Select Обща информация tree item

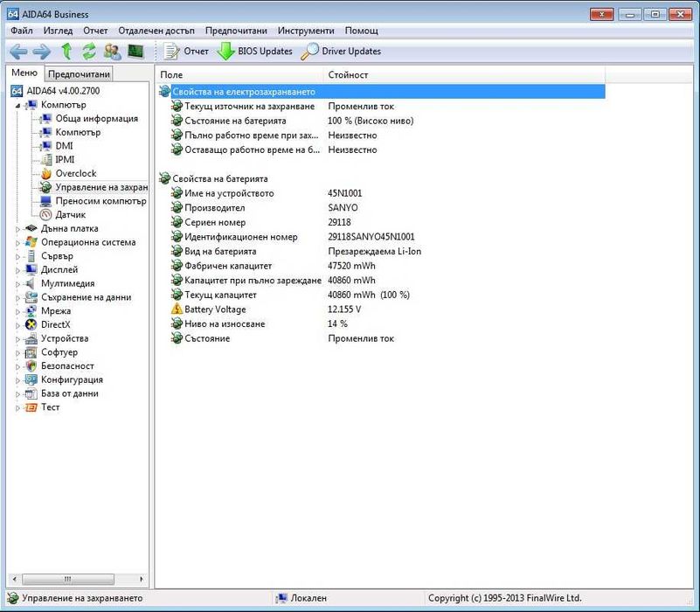pos(96,118)
